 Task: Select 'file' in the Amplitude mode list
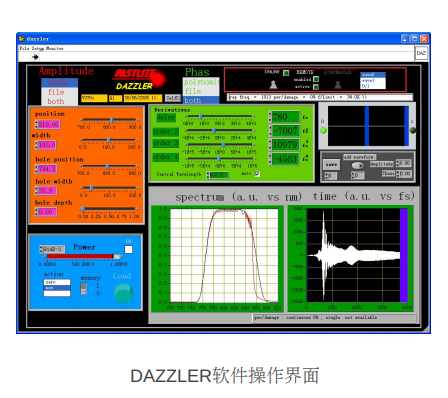[x=56, y=92]
